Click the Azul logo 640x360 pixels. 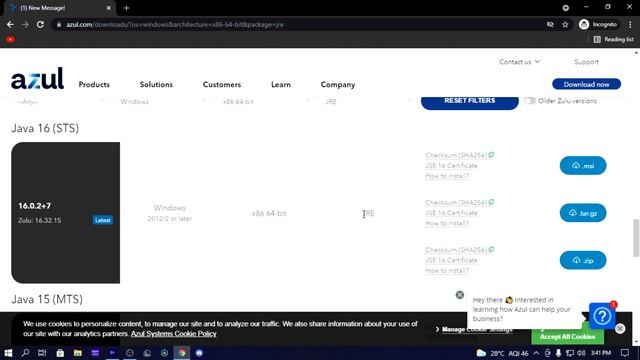(37, 78)
